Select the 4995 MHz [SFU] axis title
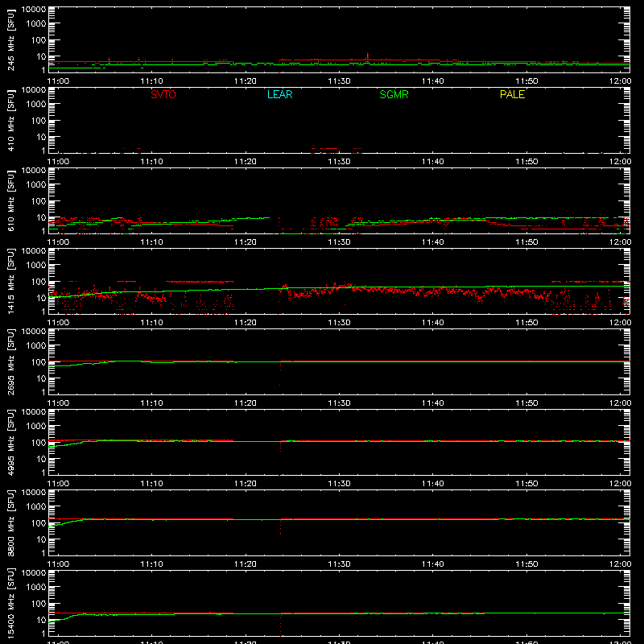 [x=10, y=442]
